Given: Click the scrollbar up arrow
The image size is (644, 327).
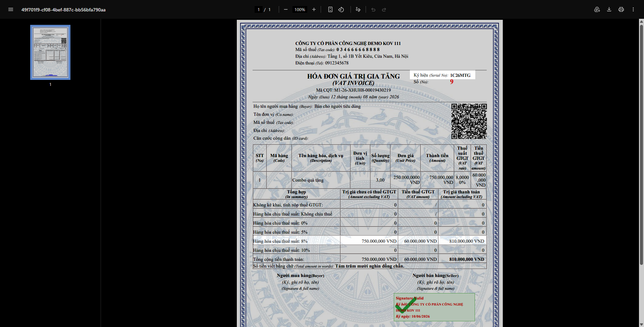Looking at the screenshot, I should pos(641,21).
